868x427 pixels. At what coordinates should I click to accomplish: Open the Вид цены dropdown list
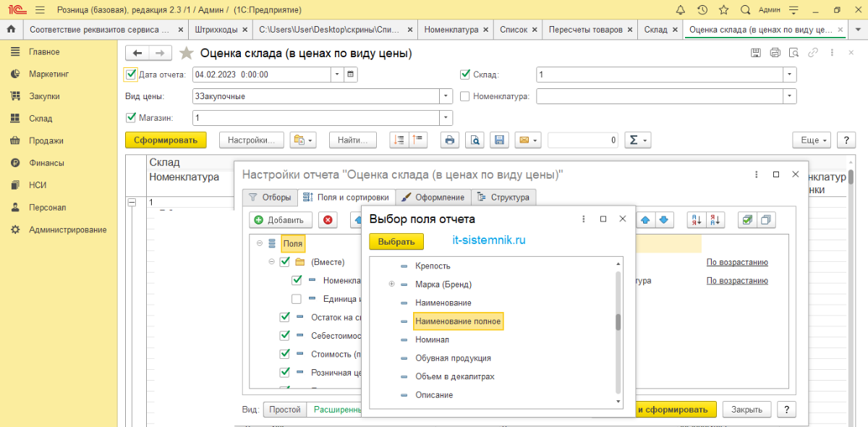pos(446,96)
